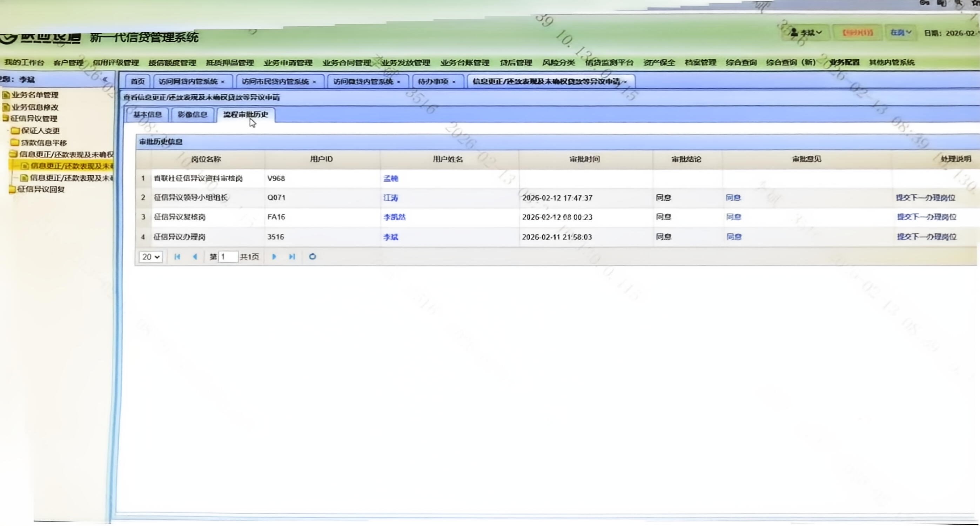Go to first page pagination icon
This screenshot has width=980, height=526.
coord(177,257)
